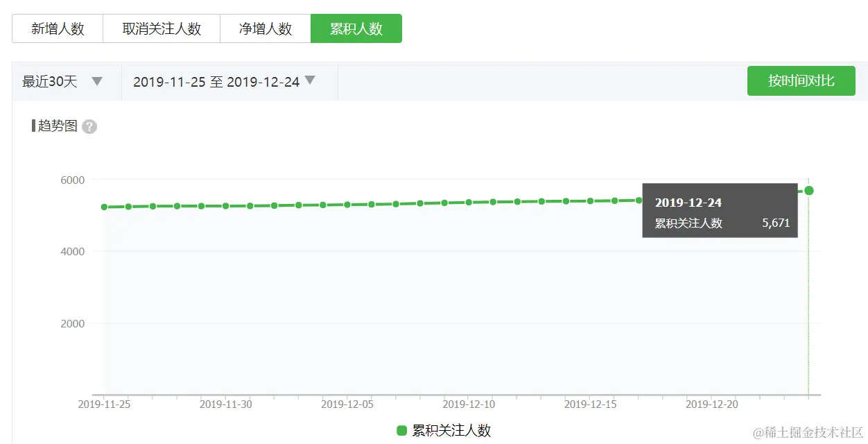
Task: Click the 5,671 value in tooltip
Action: tap(776, 223)
